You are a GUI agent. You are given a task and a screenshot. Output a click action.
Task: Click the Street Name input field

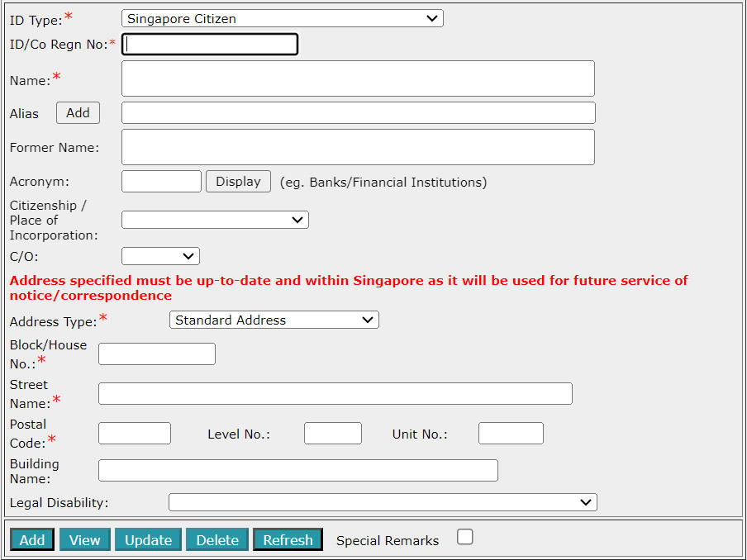point(335,394)
